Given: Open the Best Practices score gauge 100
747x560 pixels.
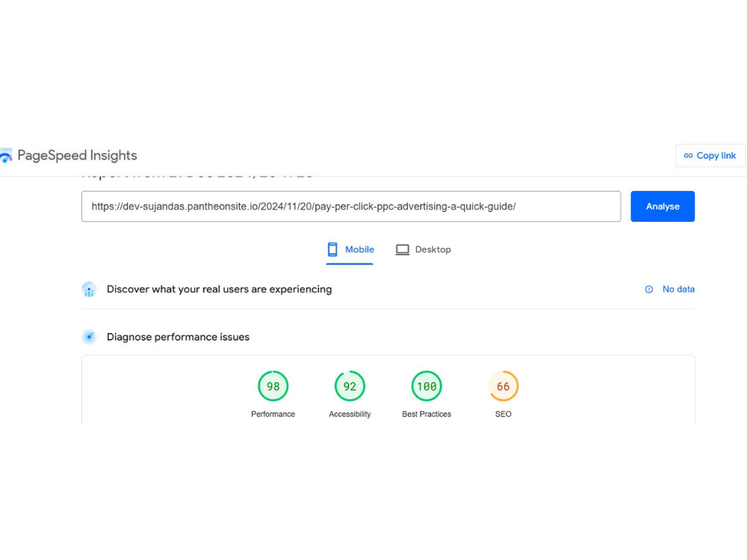Looking at the screenshot, I should 427,386.
